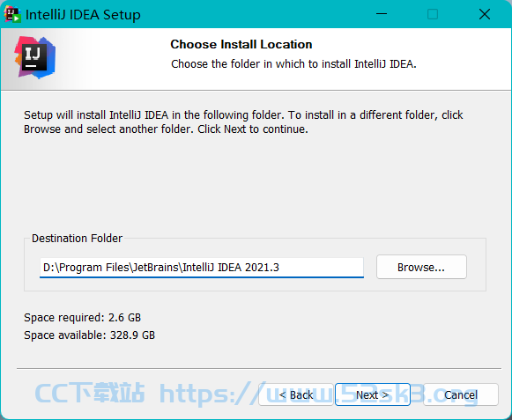512x420 pixels.
Task: Click the Space available 328.9 GB text
Action: pyautogui.click(x=89, y=335)
